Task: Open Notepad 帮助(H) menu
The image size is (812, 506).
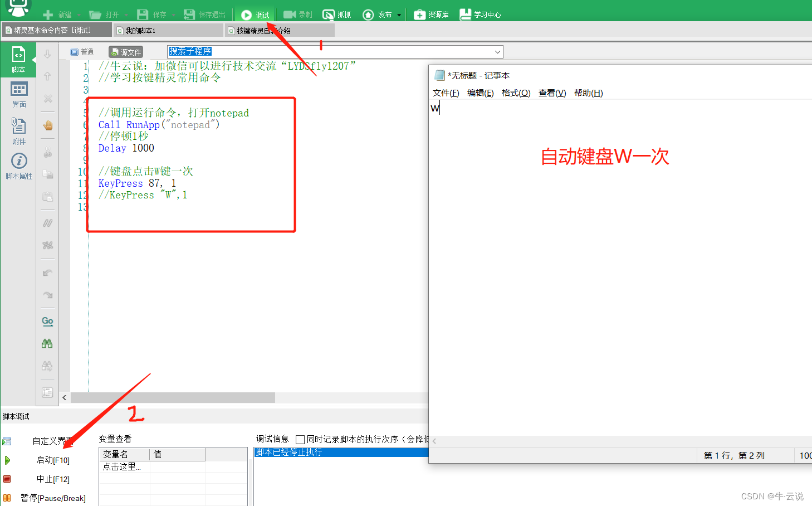Action: point(589,93)
